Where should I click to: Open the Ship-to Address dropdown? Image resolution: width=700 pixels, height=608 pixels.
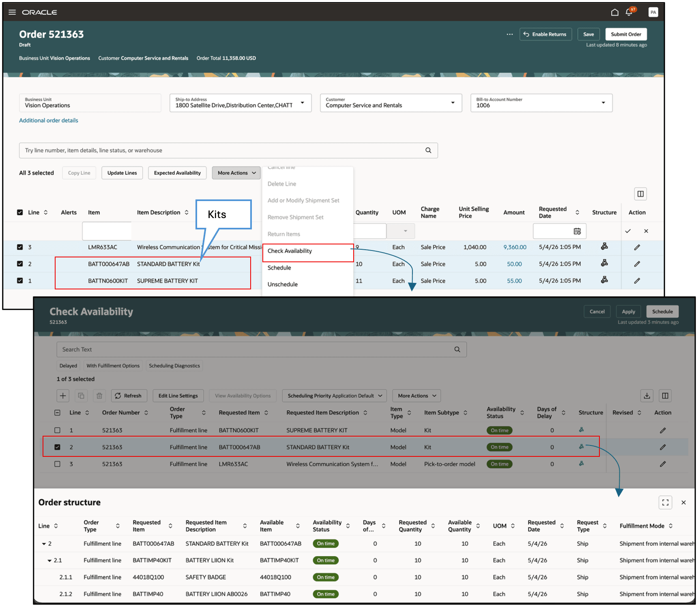(x=303, y=103)
